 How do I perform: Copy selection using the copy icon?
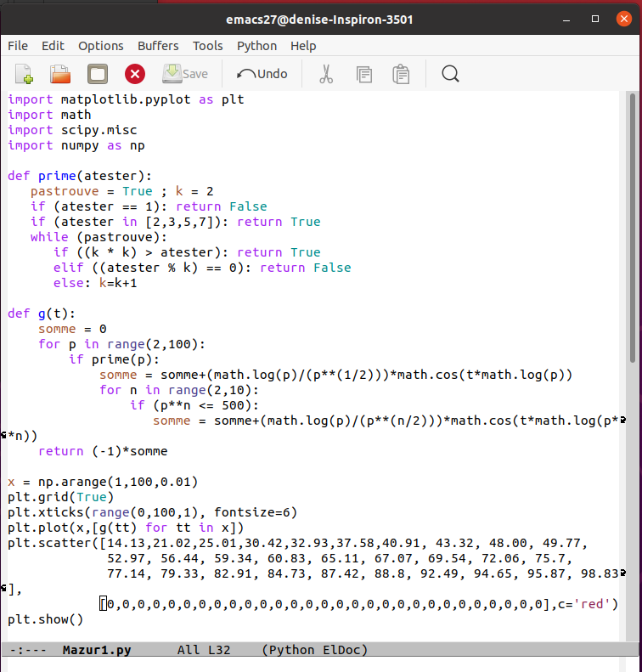click(x=364, y=74)
